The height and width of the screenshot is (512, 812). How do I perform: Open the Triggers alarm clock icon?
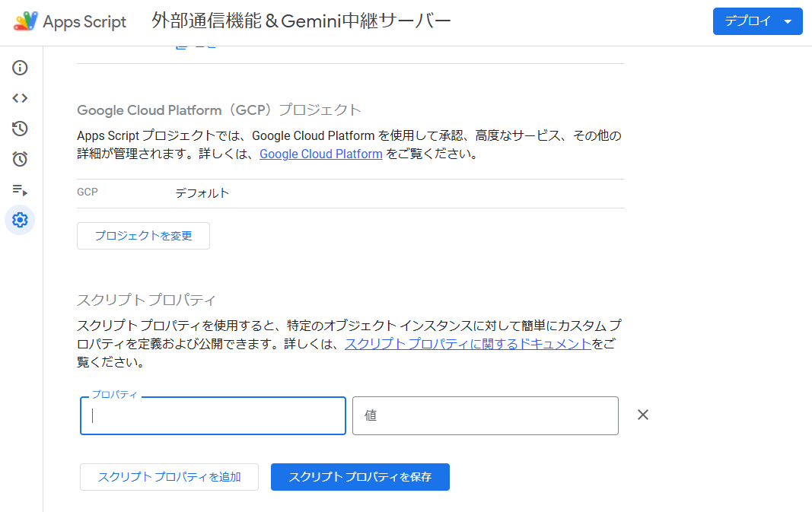(20, 159)
